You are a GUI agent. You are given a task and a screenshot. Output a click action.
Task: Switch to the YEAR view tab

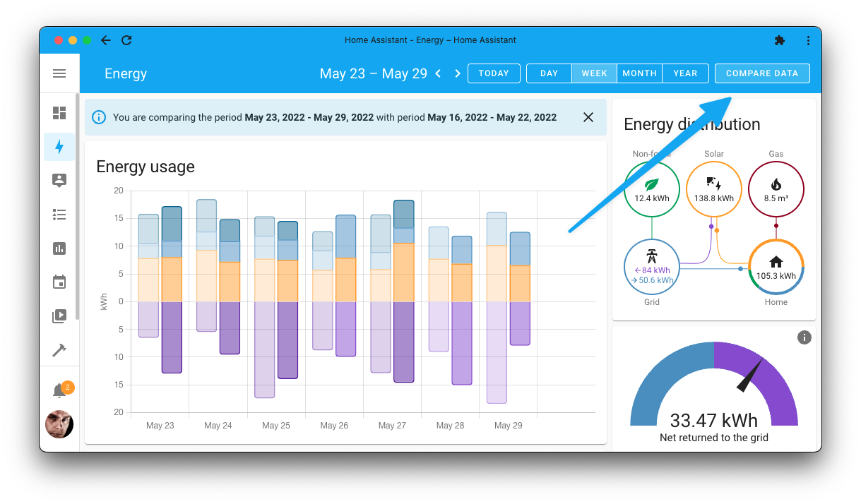[684, 73]
